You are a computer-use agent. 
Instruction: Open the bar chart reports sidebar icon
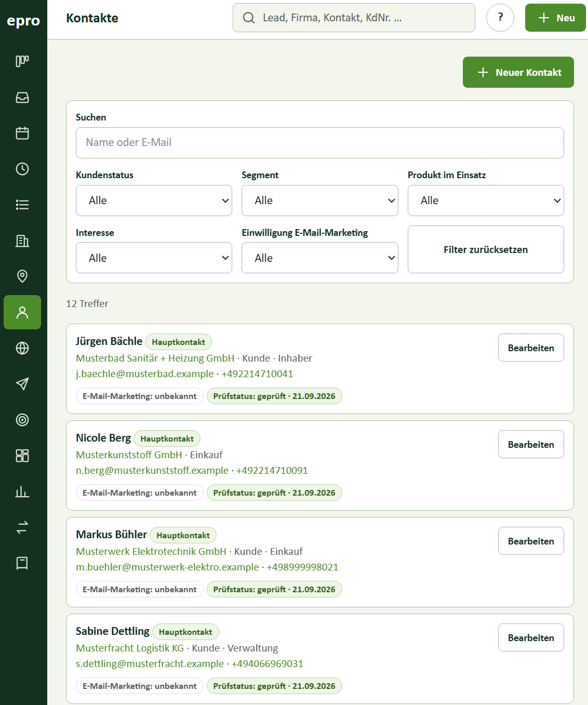[22, 491]
